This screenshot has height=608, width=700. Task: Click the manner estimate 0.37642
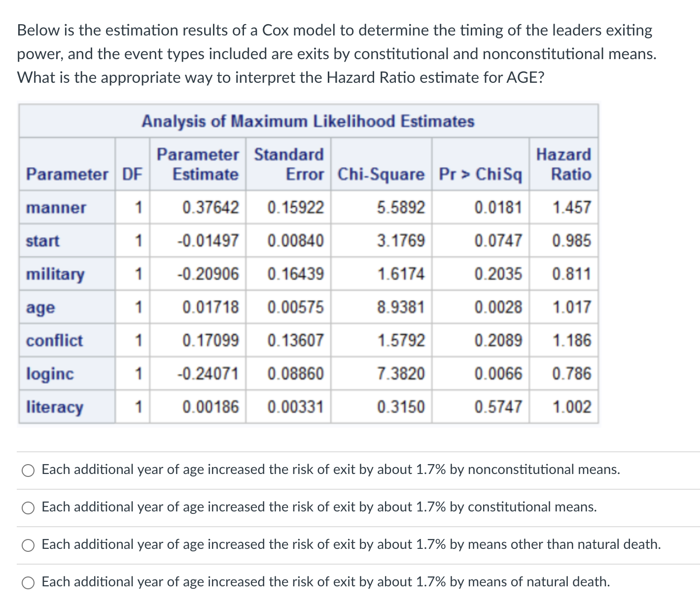point(210,207)
